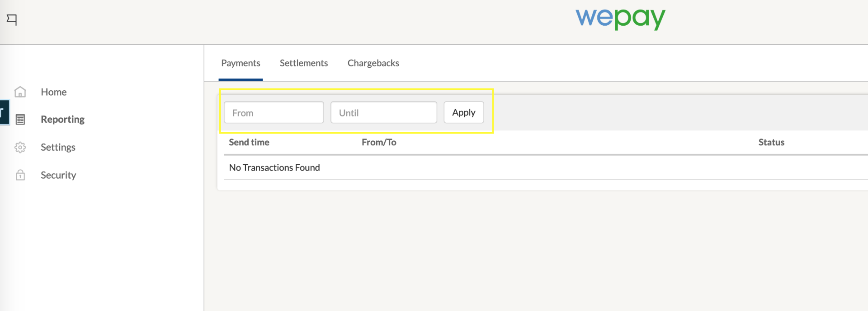
Task: Click the dark side tab on the left edge
Action: (4, 112)
